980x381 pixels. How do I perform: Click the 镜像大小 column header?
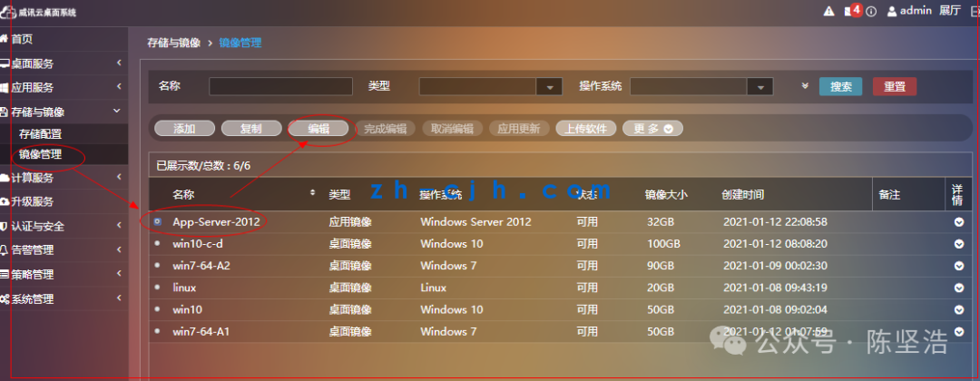[666, 195]
